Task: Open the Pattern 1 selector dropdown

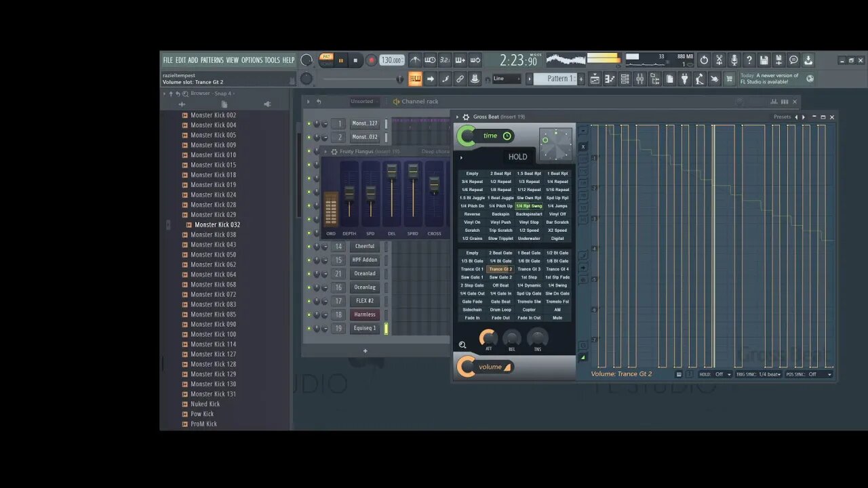Action: [555, 79]
